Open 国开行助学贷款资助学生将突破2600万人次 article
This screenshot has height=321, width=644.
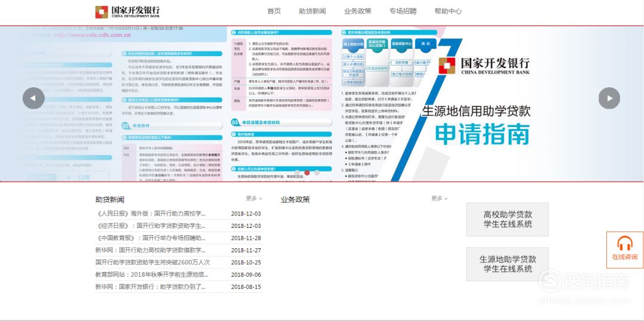[x=153, y=262]
